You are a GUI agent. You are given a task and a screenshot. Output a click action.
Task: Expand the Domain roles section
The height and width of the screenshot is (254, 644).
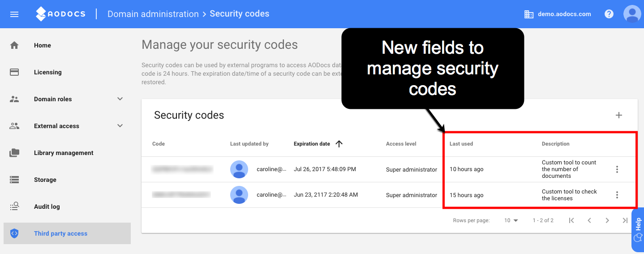tap(120, 99)
